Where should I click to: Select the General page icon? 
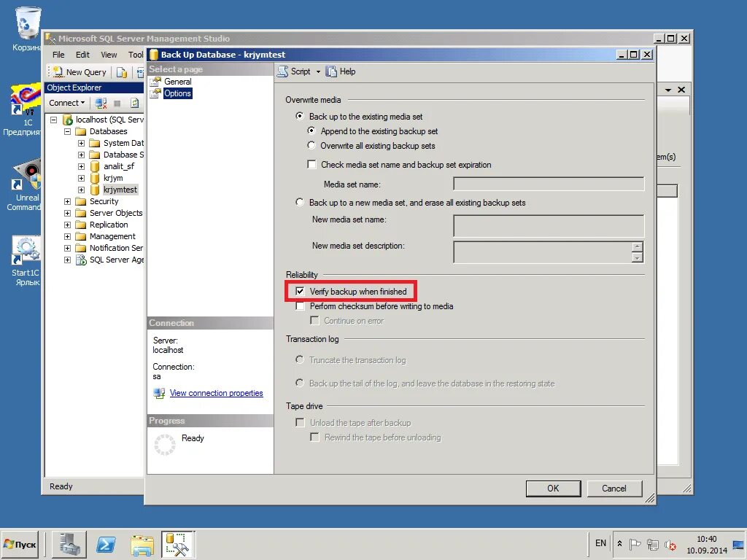point(155,82)
